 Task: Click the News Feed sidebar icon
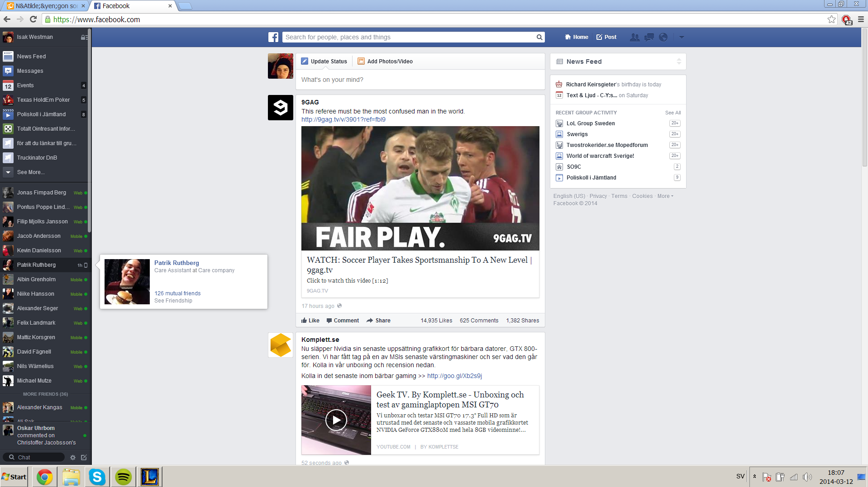8,57
